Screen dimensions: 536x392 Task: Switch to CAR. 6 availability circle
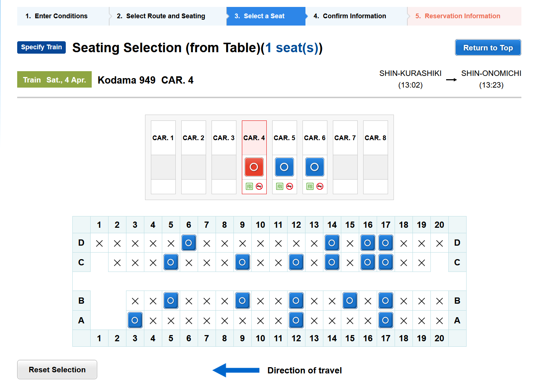pyautogui.click(x=315, y=167)
